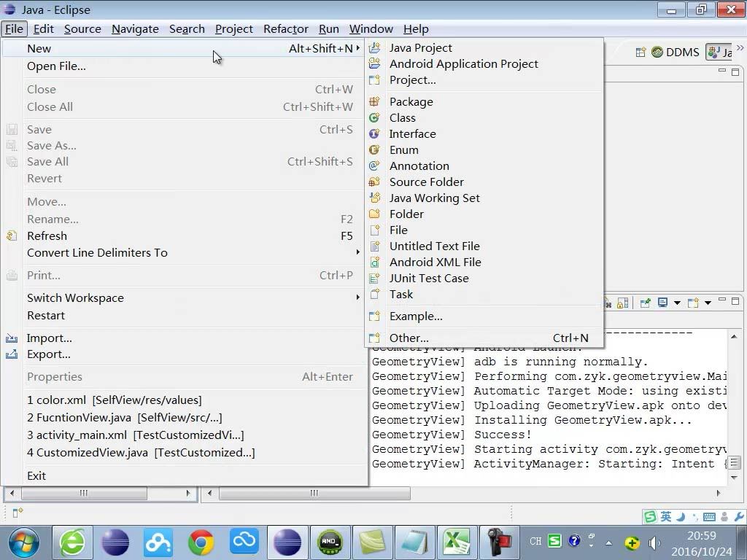Maximize the editor area panel
Screen dimensions: 747x560
[x=735, y=72]
